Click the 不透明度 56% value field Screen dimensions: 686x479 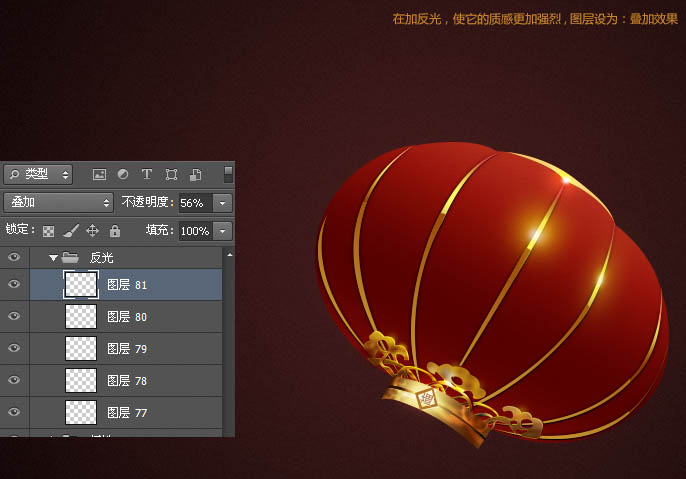coord(196,203)
